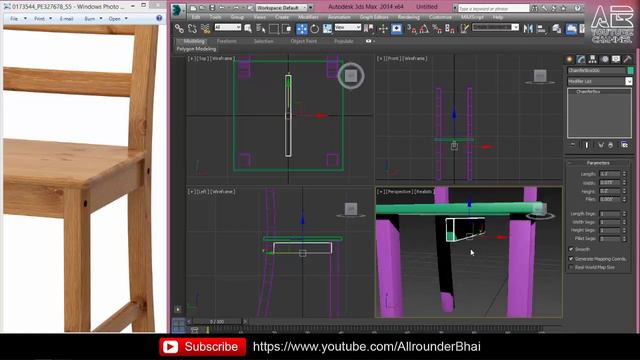Open the Workspace Default dropdown
The height and width of the screenshot is (360, 640).
point(281,8)
